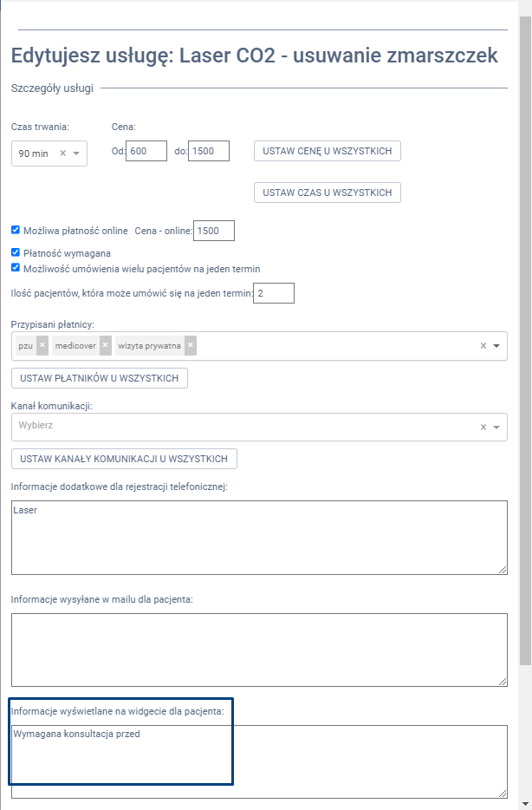Toggle multiple patients per appointment checkbox
Image resolution: width=532 pixels, height=810 pixels.
(x=16, y=268)
